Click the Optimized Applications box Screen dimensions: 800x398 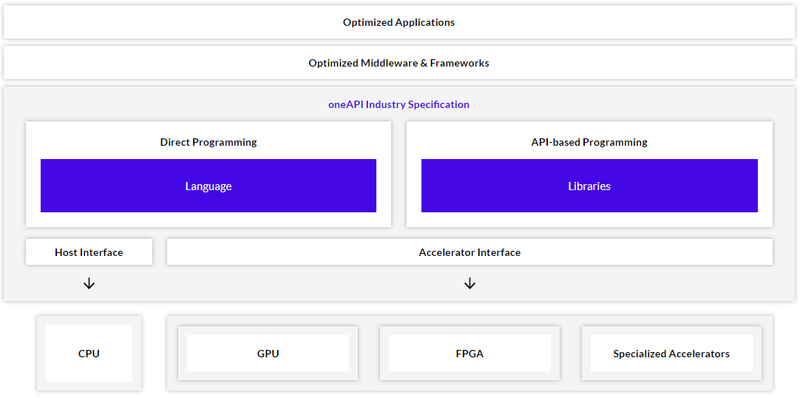[398, 22]
